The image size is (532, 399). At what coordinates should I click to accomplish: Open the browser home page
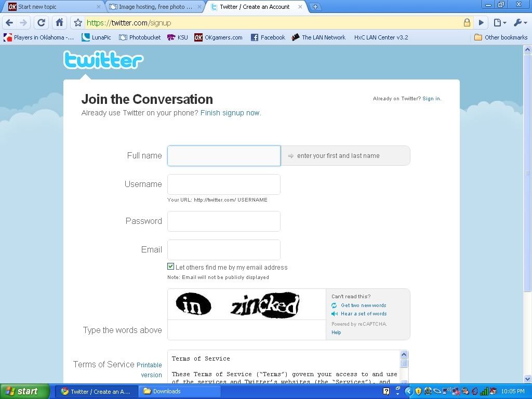(x=59, y=23)
